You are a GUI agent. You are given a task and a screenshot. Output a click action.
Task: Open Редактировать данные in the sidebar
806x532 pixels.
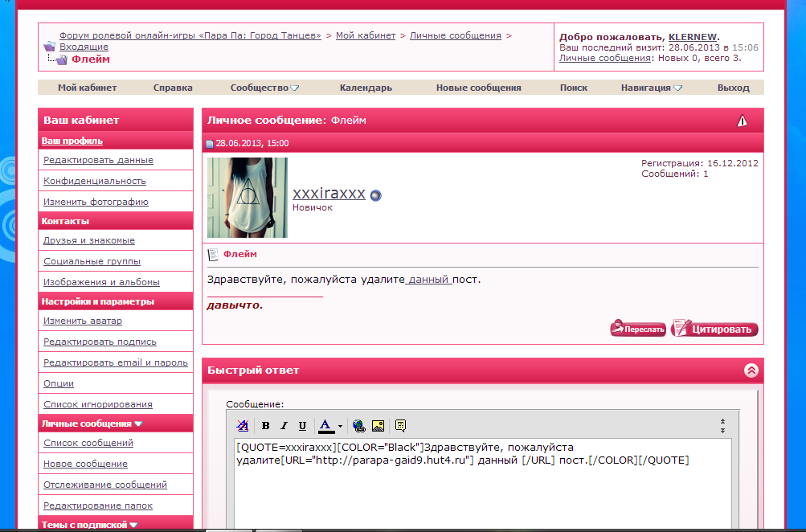[98, 160]
